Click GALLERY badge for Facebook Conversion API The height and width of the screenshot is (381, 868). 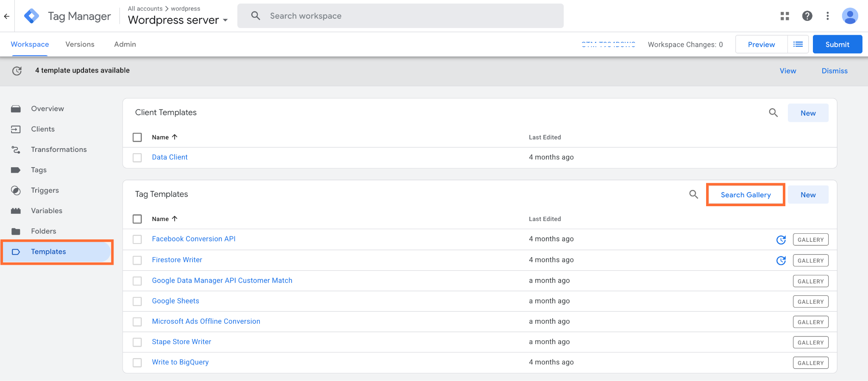click(x=811, y=240)
